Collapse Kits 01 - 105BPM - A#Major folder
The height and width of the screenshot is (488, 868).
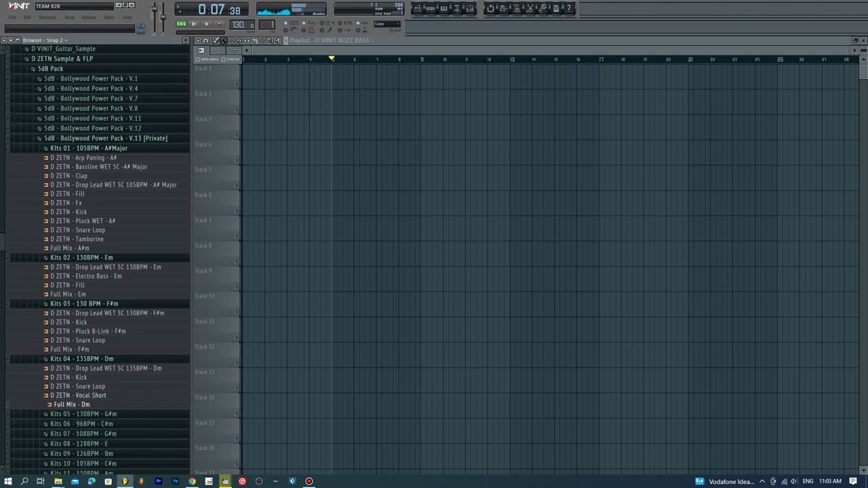(89, 148)
